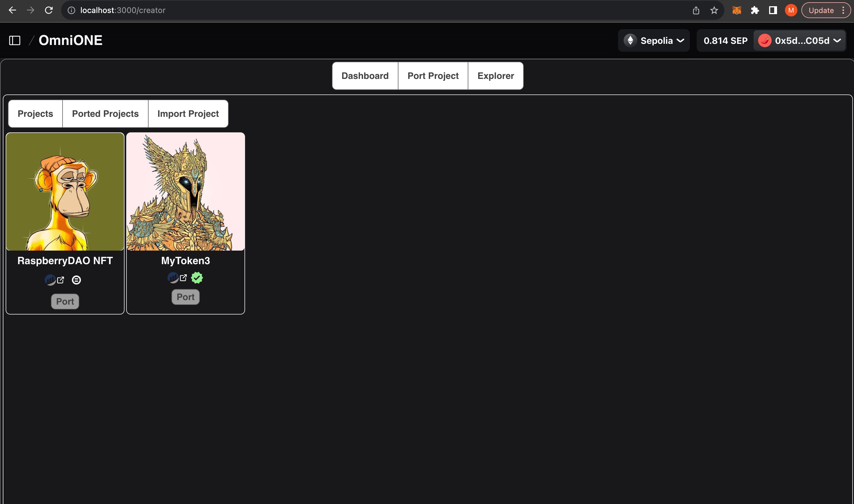
Task: Toggle the Import Project tab view
Action: (x=188, y=113)
